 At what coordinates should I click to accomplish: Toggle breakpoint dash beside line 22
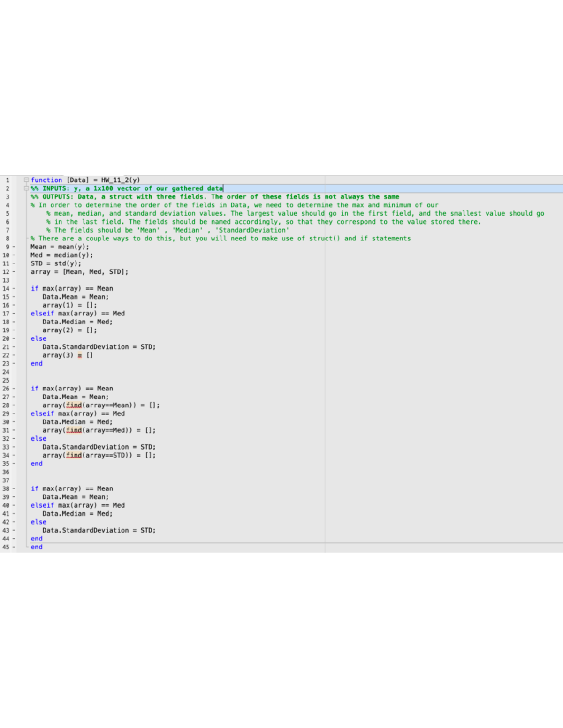14,355
